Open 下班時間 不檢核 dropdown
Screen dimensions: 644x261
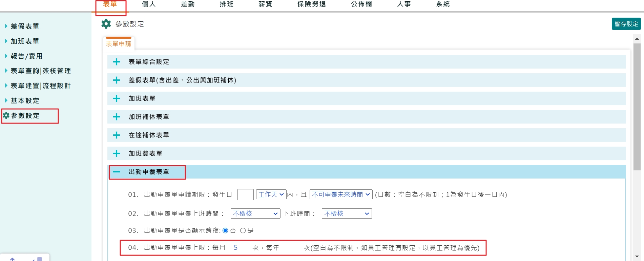pos(347,213)
